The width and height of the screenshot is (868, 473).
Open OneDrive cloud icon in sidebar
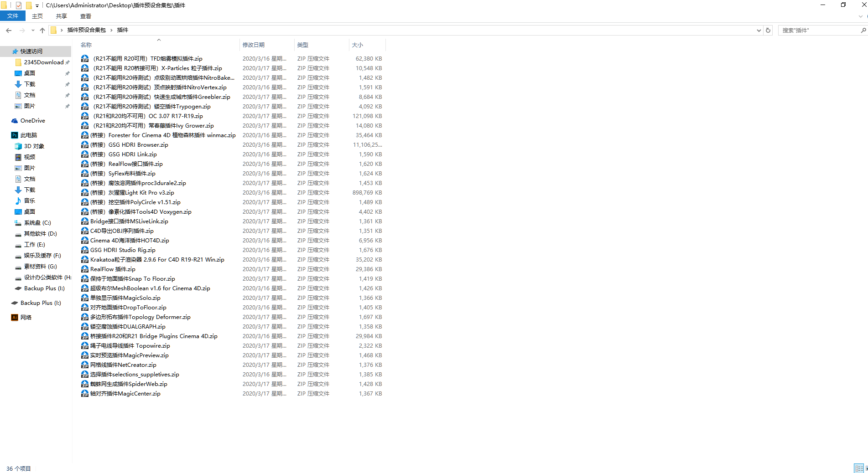[15, 121]
